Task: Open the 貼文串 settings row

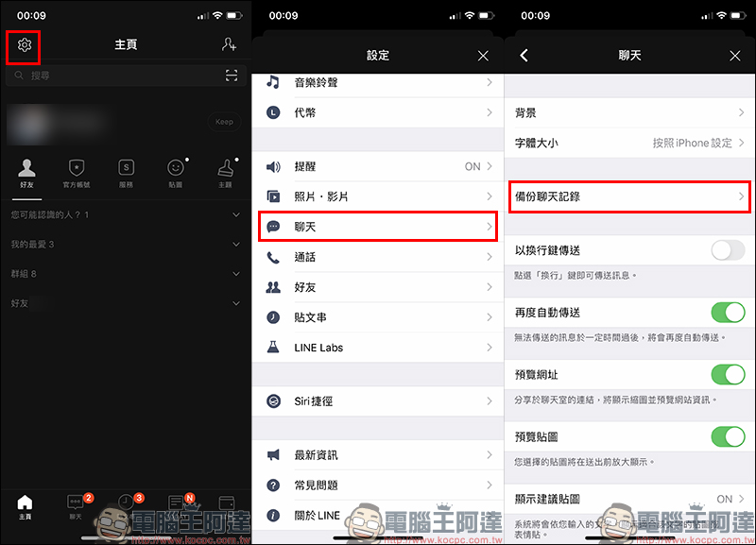Action: tap(377, 317)
